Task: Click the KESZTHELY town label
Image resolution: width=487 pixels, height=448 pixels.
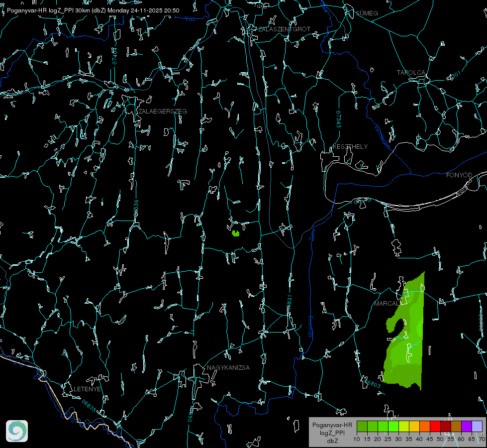Action: pos(350,147)
